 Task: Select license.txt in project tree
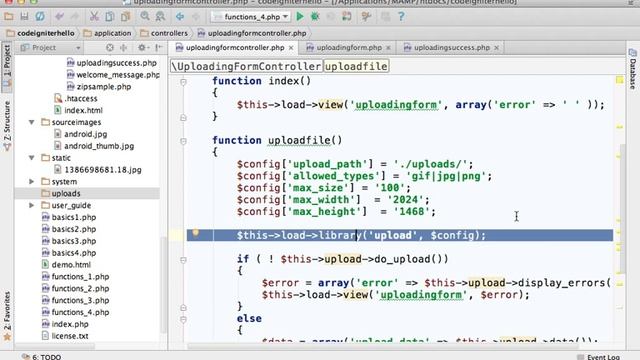[x=70, y=336]
